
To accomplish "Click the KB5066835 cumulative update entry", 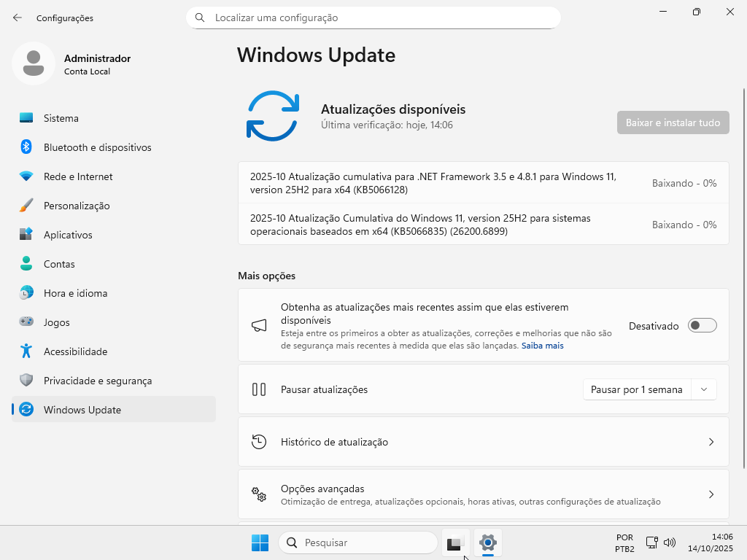I will 484,225.
